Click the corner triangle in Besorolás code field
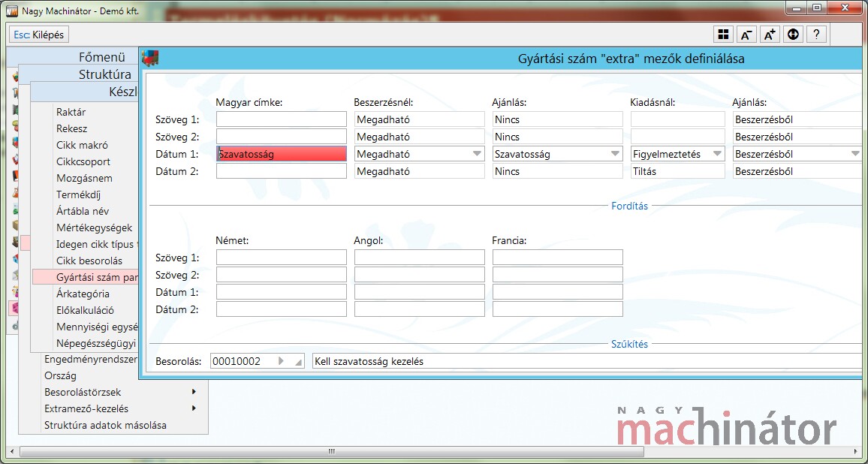This screenshot has height=464, width=868. click(299, 363)
